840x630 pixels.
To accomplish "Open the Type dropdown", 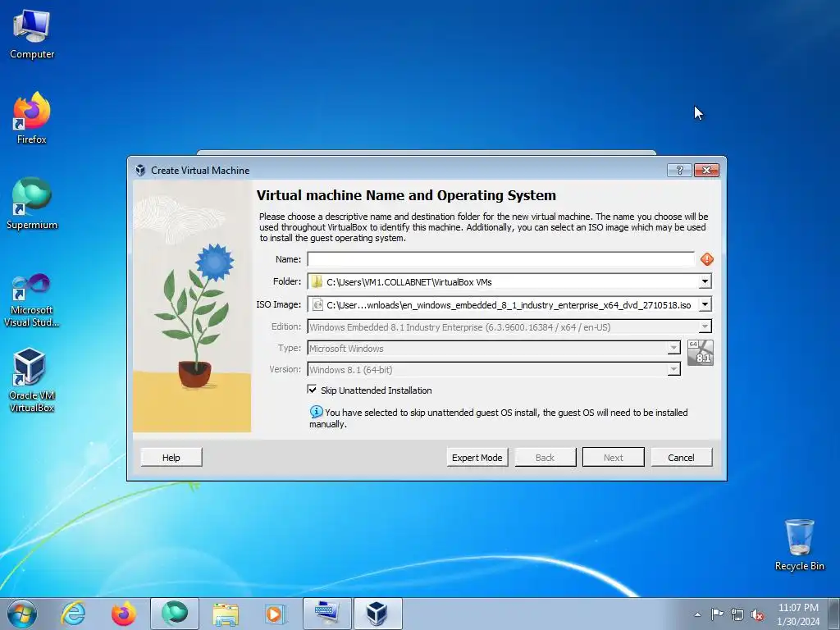I will coord(674,348).
